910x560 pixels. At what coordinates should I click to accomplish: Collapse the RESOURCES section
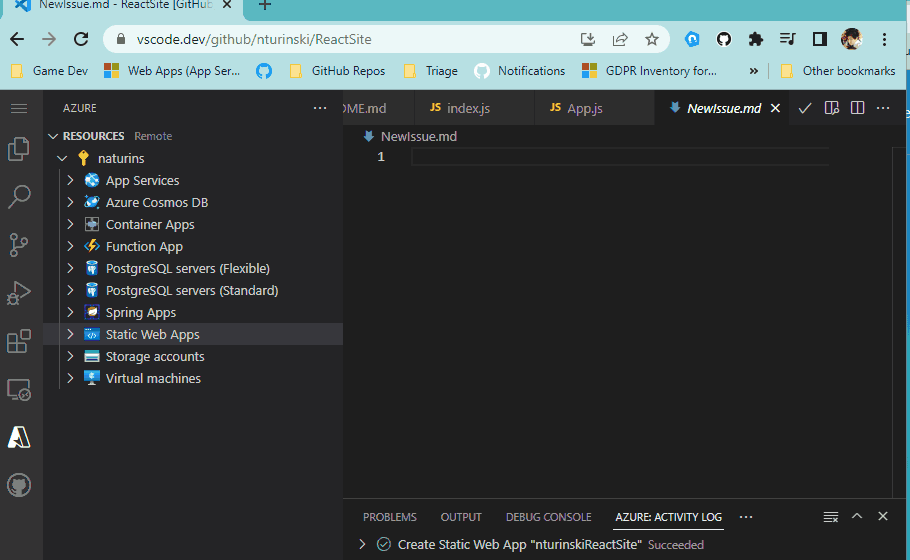point(53,136)
